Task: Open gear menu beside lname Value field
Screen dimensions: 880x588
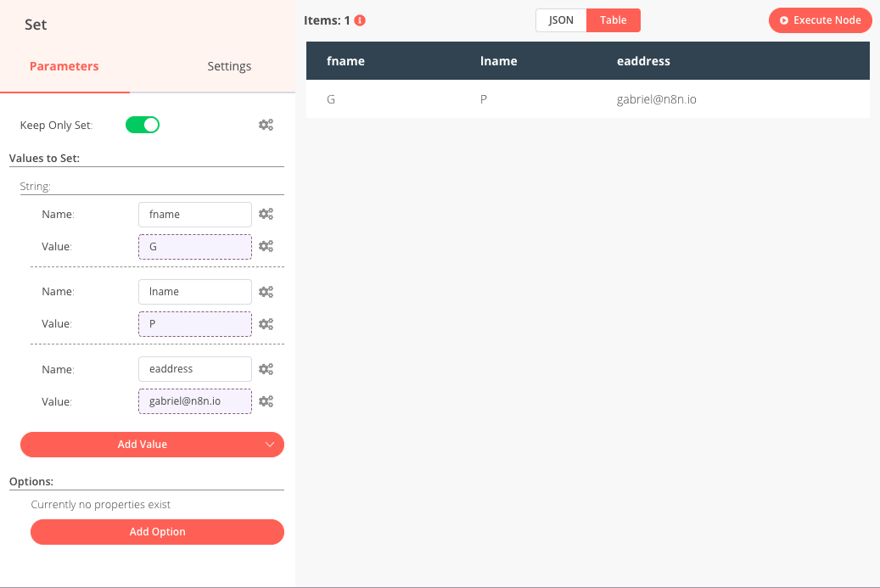Action: click(x=266, y=323)
